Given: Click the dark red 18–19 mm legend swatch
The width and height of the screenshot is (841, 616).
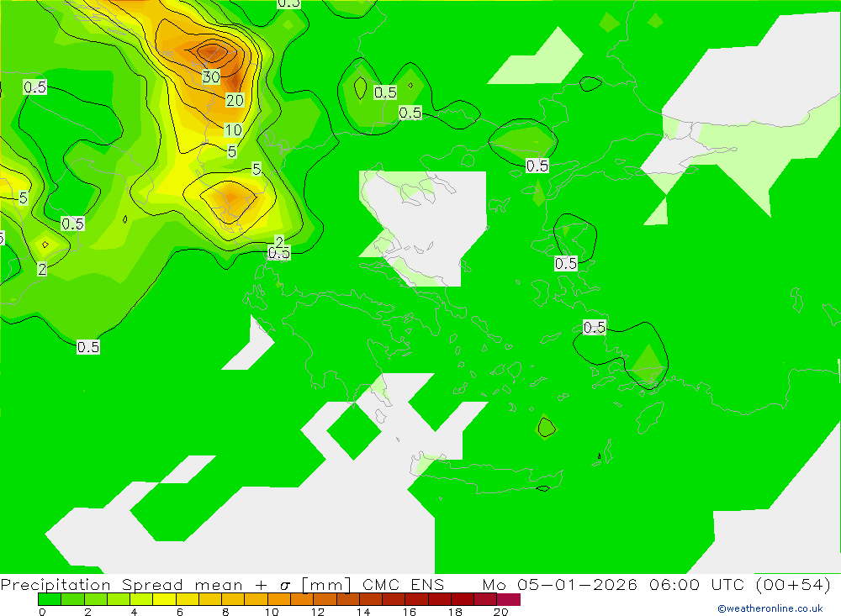Looking at the screenshot, I should [x=463, y=599].
